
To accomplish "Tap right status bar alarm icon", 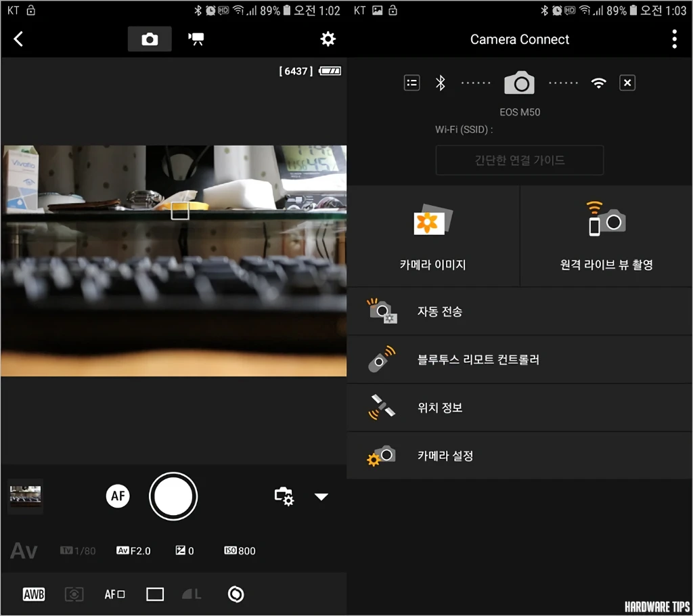I will tap(557, 10).
